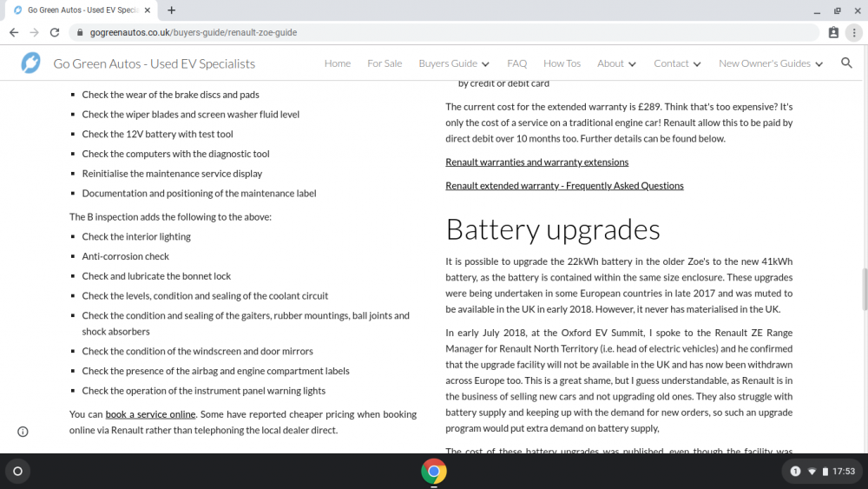Click 'The B inspection adds the following' text
Screen dimensions: 868x489
[x=170, y=216]
